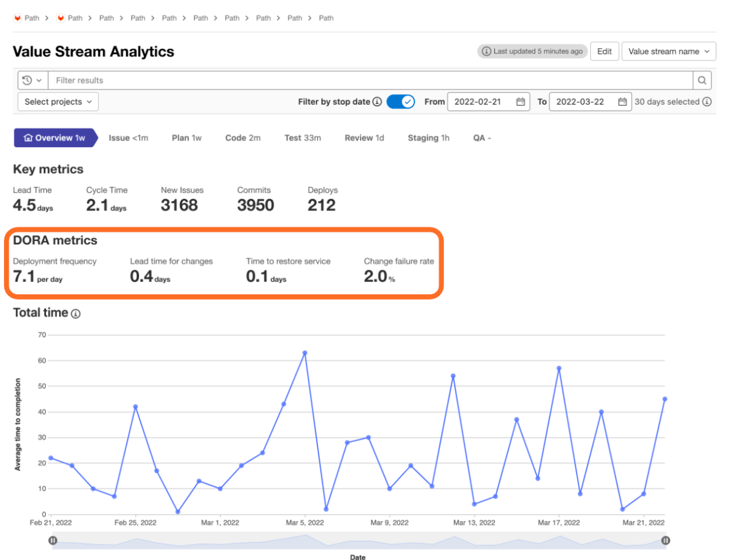This screenshot has height=560, width=730.
Task: Open the search filter history icon
Action: point(28,80)
